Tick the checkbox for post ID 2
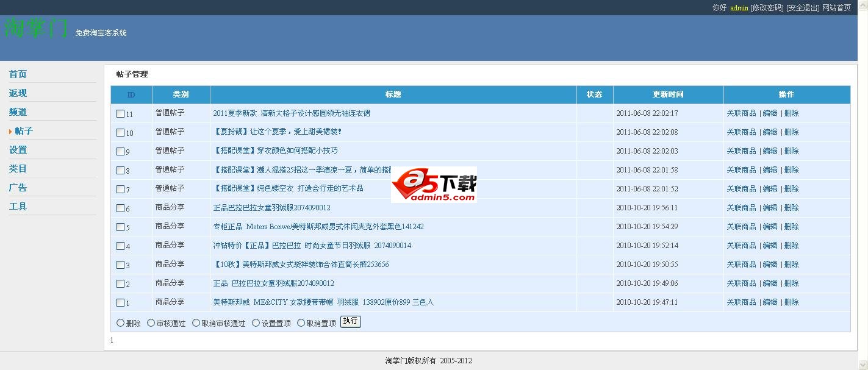The image size is (868, 370). click(x=120, y=283)
